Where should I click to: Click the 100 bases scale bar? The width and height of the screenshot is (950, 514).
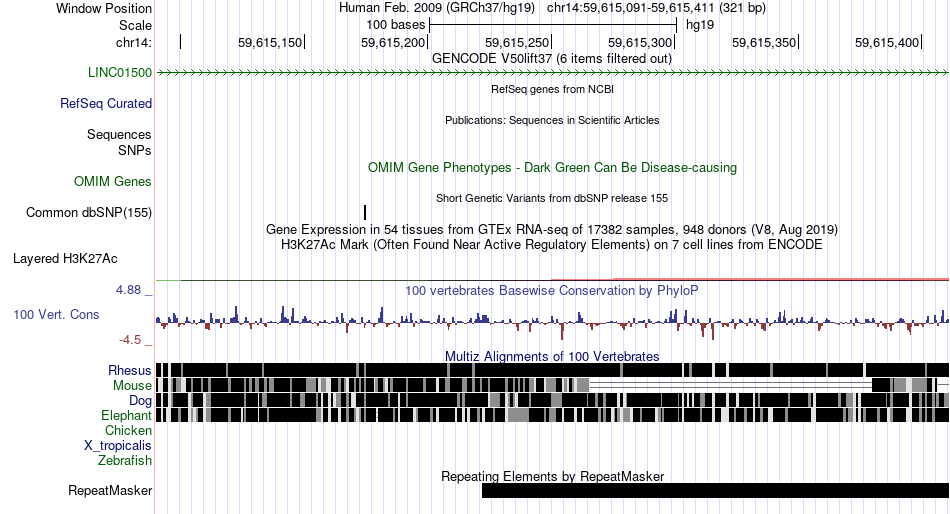tap(553, 25)
